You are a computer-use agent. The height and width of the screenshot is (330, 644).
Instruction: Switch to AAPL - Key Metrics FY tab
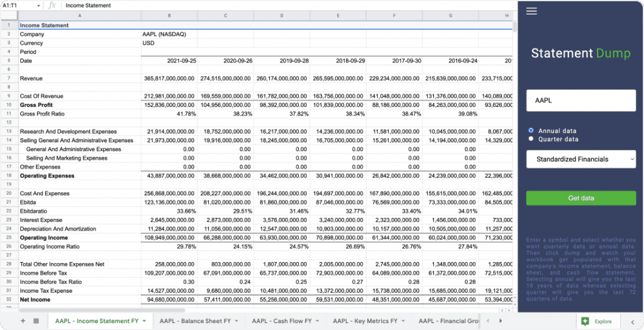366,321
